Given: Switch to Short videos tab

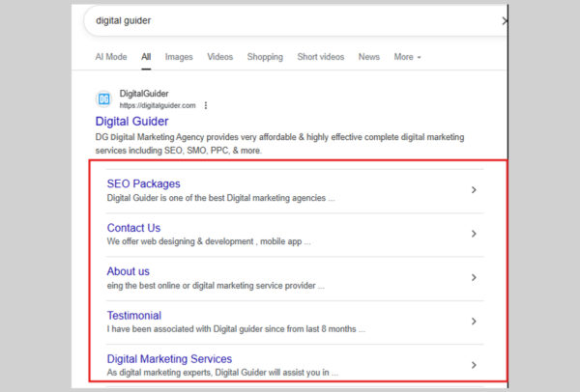Looking at the screenshot, I should [x=321, y=57].
